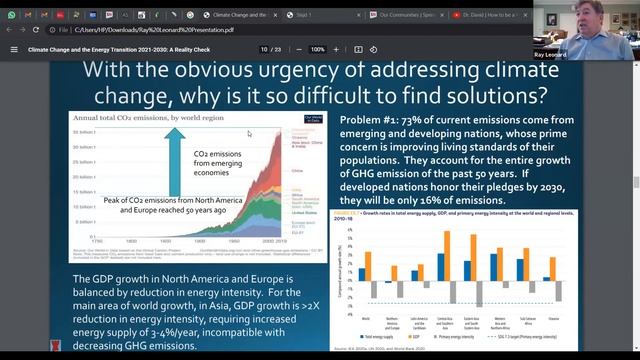Click the Annual total CO2 emissions chart title
Viewport: 640px width, 360px height.
(x=148, y=118)
